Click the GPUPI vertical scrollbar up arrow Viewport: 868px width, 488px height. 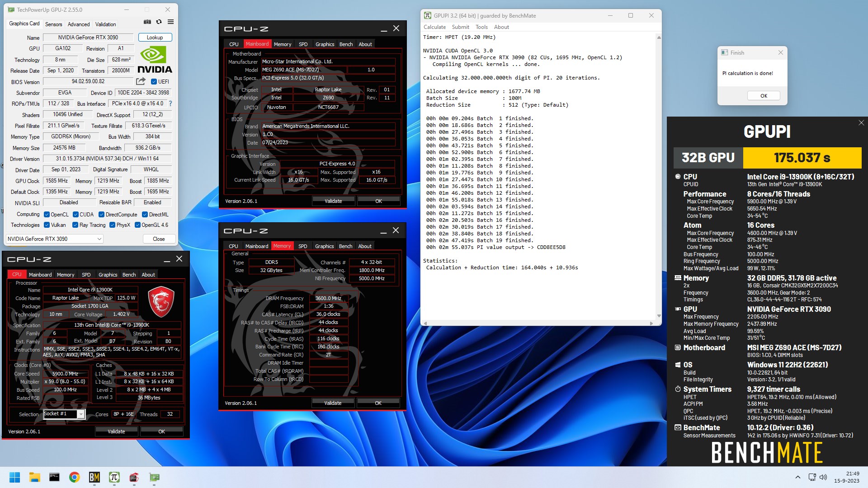coord(659,38)
